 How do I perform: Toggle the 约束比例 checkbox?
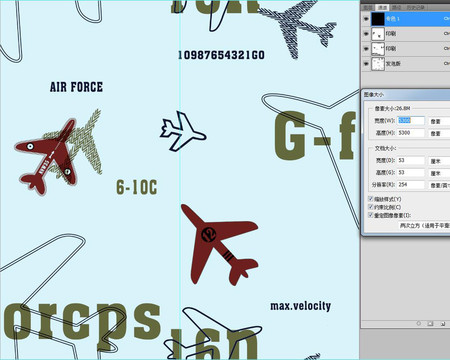click(x=370, y=207)
